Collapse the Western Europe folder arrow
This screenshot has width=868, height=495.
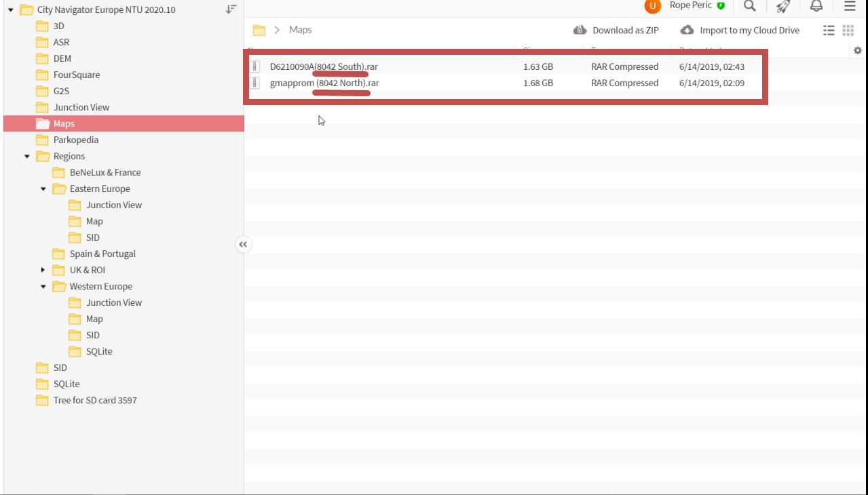[43, 287]
